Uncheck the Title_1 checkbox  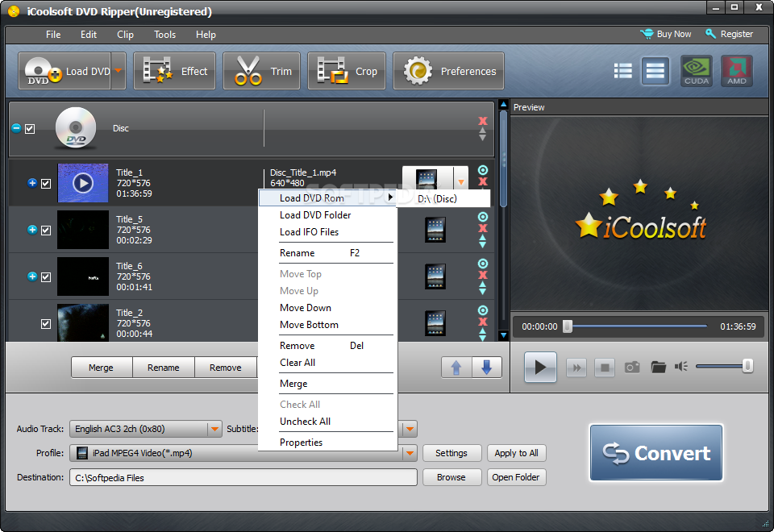click(46, 184)
